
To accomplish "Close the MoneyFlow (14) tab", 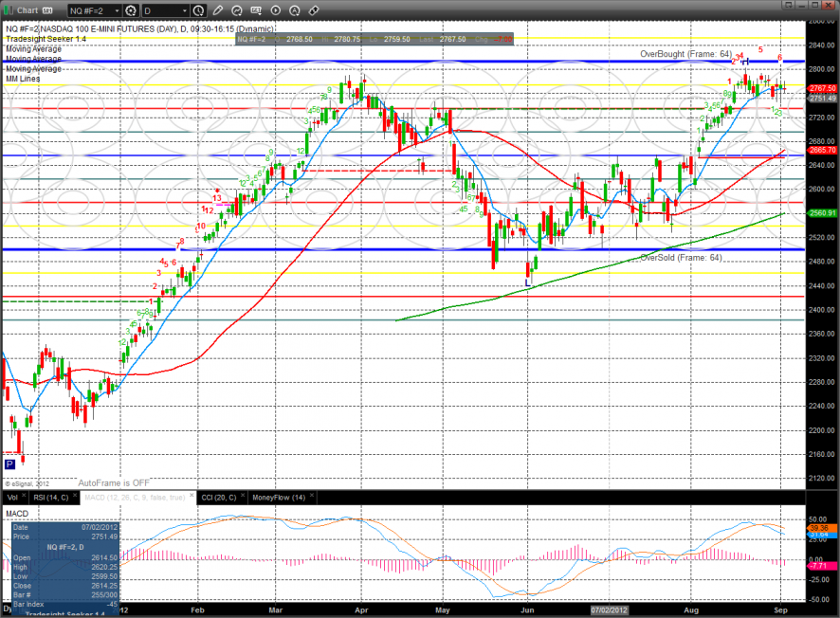I will tap(312, 496).
